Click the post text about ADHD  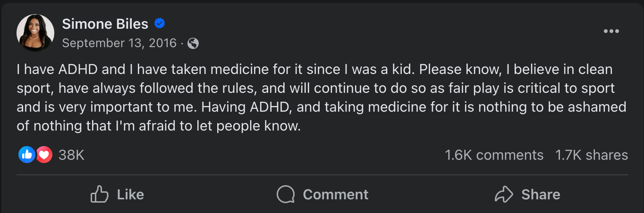[x=321, y=98]
